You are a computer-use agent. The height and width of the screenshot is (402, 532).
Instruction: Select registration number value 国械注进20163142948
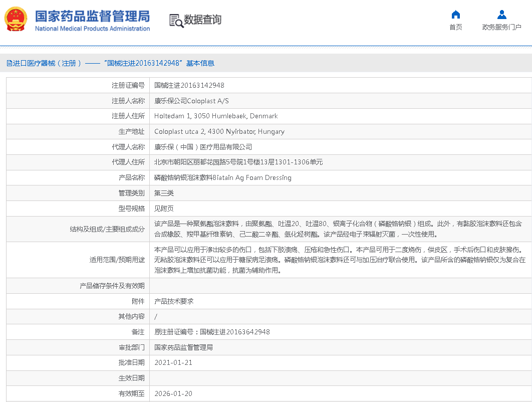pos(189,86)
